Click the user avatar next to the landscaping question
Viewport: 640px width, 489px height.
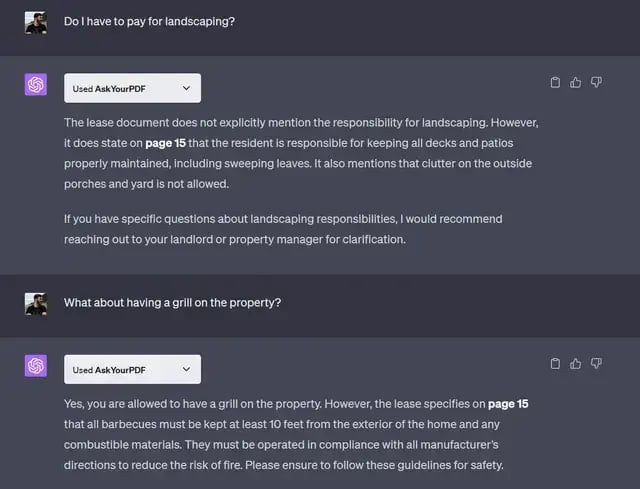tap(36, 22)
